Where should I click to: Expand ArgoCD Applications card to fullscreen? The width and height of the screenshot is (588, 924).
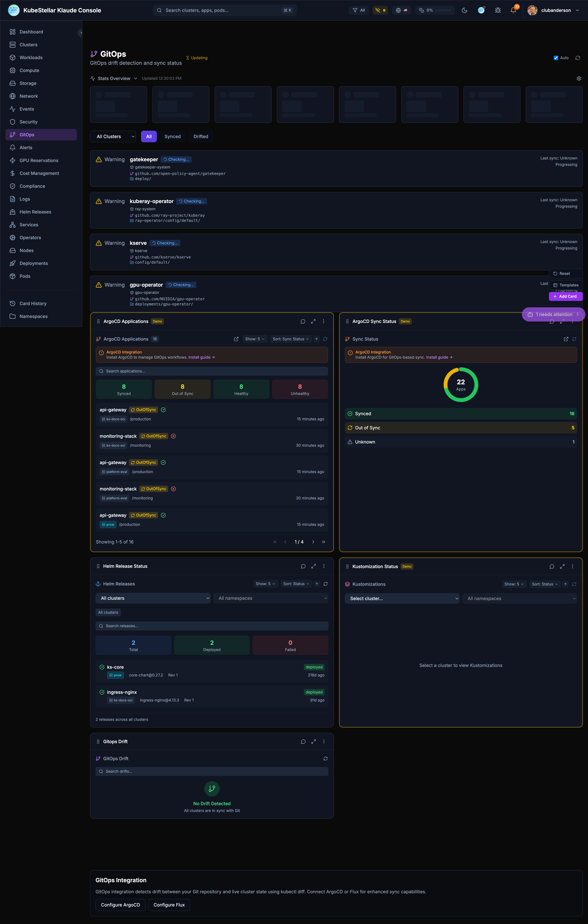tap(313, 322)
